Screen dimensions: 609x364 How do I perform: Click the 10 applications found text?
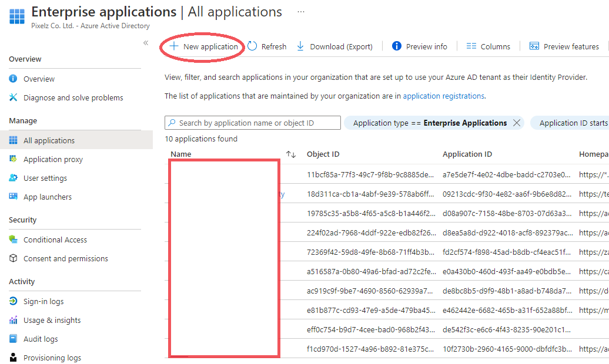point(201,139)
